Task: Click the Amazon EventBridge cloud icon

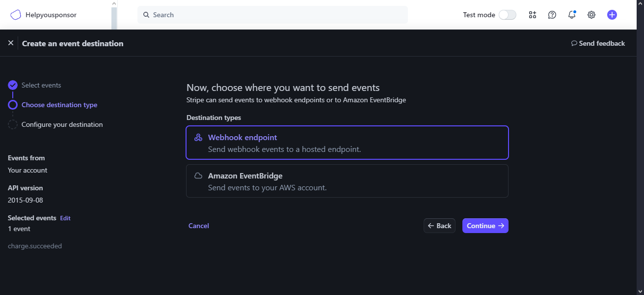Action: (x=198, y=176)
